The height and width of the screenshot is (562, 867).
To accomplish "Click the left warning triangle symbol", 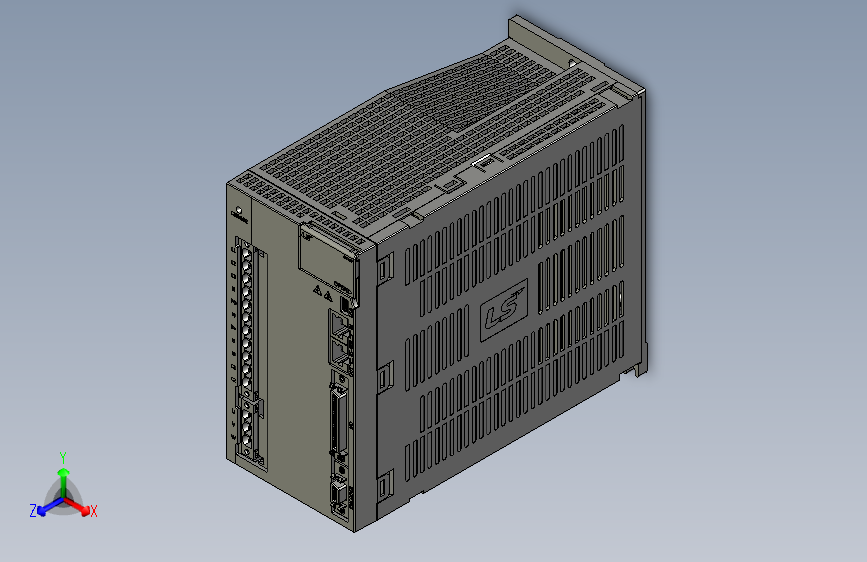I will click(317, 290).
